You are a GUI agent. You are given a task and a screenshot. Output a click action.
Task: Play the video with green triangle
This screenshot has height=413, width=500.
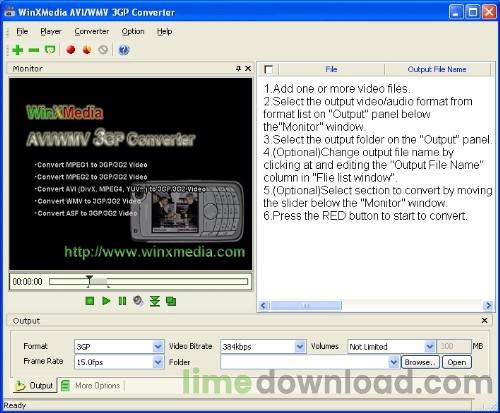tap(106, 301)
